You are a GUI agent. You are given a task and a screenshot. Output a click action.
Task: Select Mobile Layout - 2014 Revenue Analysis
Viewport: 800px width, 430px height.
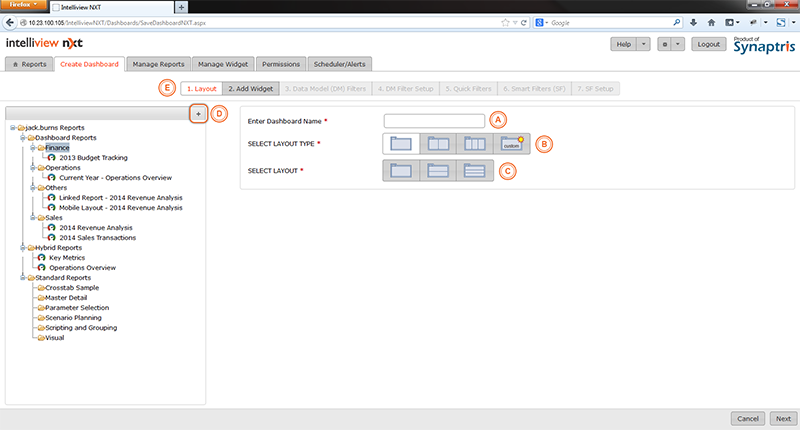(x=120, y=208)
